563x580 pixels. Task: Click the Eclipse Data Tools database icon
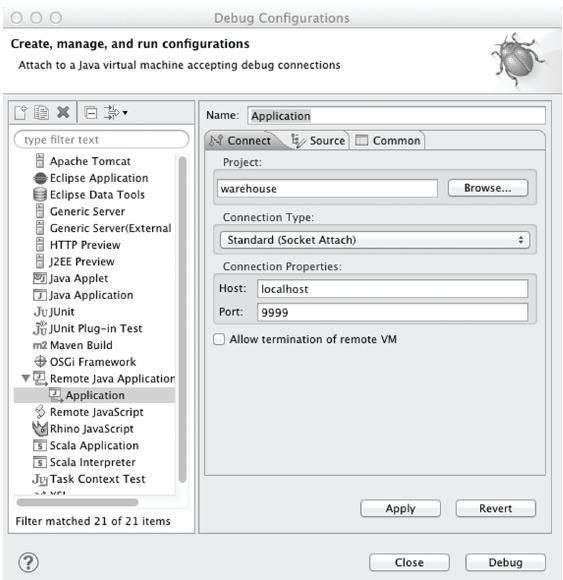point(40,195)
